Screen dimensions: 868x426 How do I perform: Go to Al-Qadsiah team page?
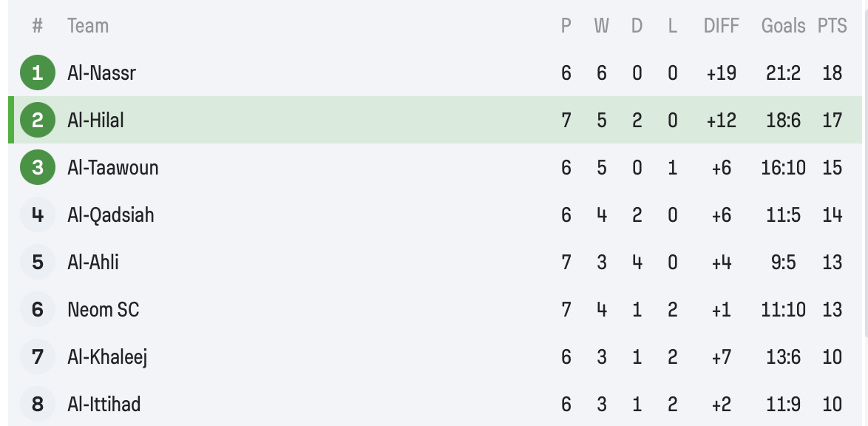click(110, 215)
